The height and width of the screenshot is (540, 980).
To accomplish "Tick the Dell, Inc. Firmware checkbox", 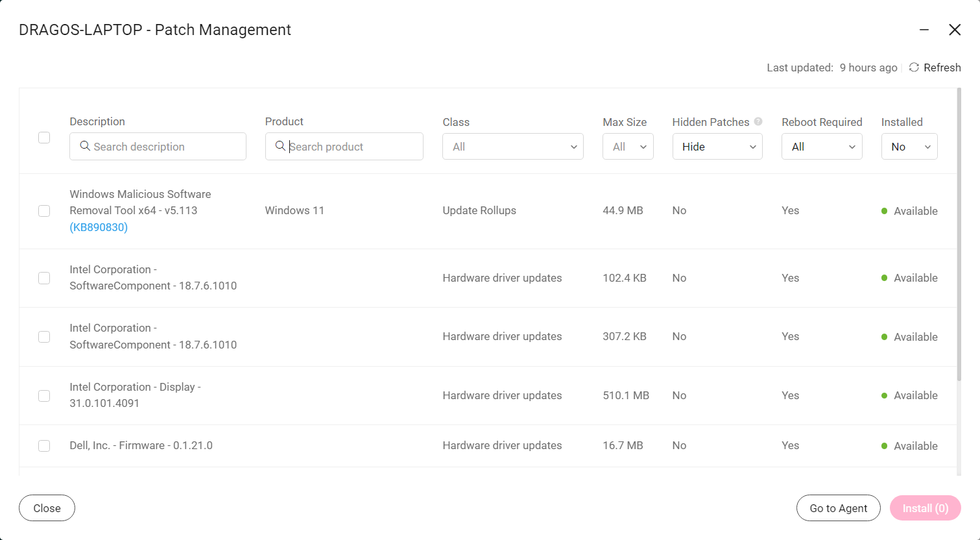I will (x=44, y=446).
